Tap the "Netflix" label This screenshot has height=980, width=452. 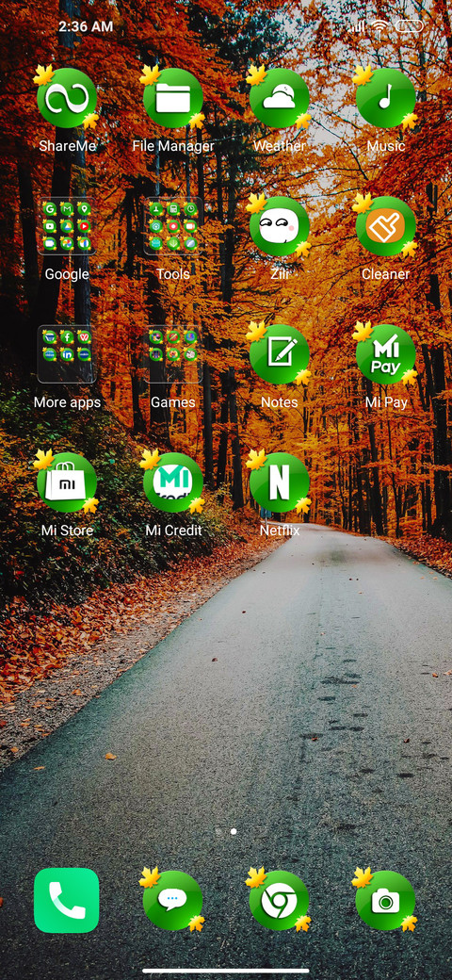[280, 531]
